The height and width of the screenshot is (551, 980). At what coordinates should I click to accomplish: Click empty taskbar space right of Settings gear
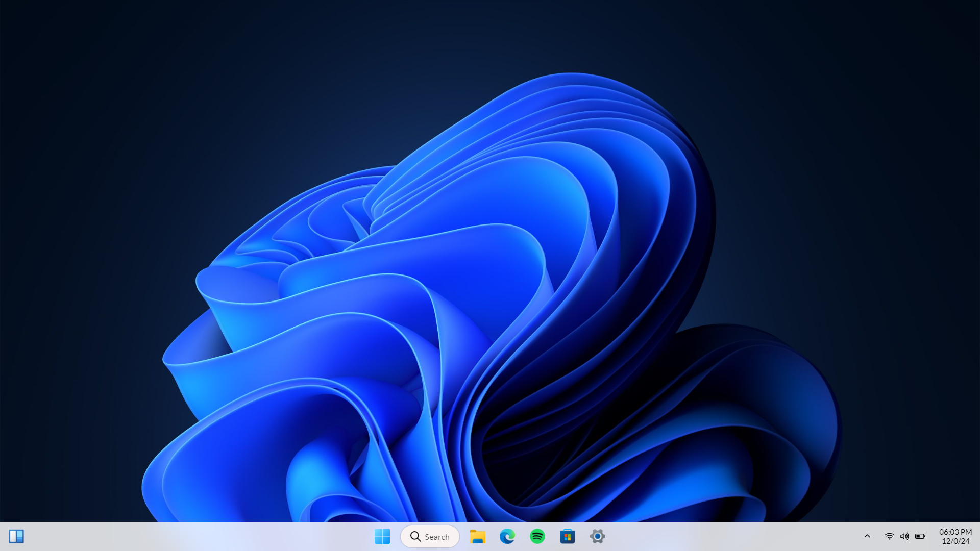pyautogui.click(x=715, y=536)
